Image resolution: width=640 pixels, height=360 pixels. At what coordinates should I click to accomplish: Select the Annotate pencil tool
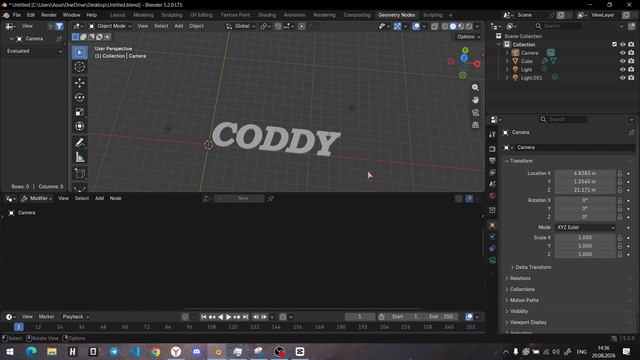pos(80,142)
